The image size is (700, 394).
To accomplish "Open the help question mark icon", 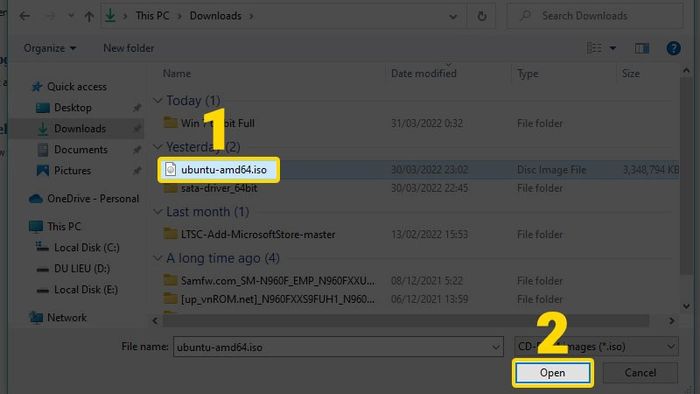I will pos(673,48).
